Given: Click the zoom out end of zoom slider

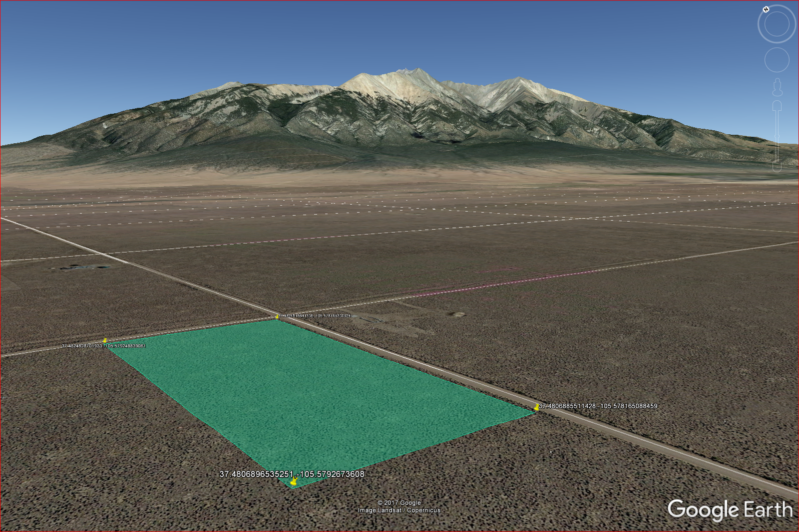Looking at the screenshot, I should click(777, 167).
